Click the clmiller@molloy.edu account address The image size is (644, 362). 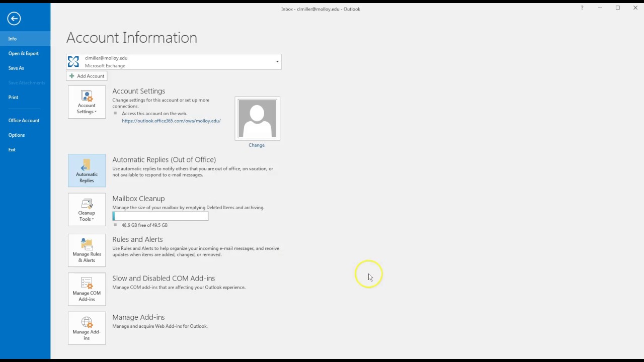[106, 58]
